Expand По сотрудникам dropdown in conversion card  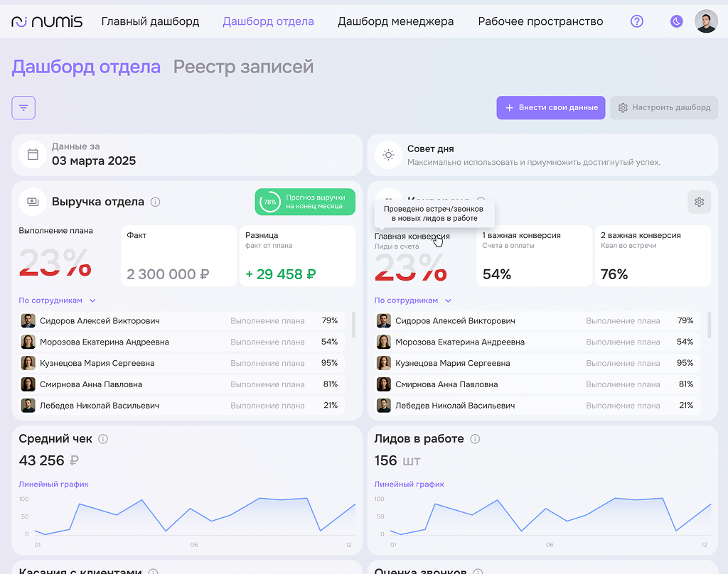412,300
